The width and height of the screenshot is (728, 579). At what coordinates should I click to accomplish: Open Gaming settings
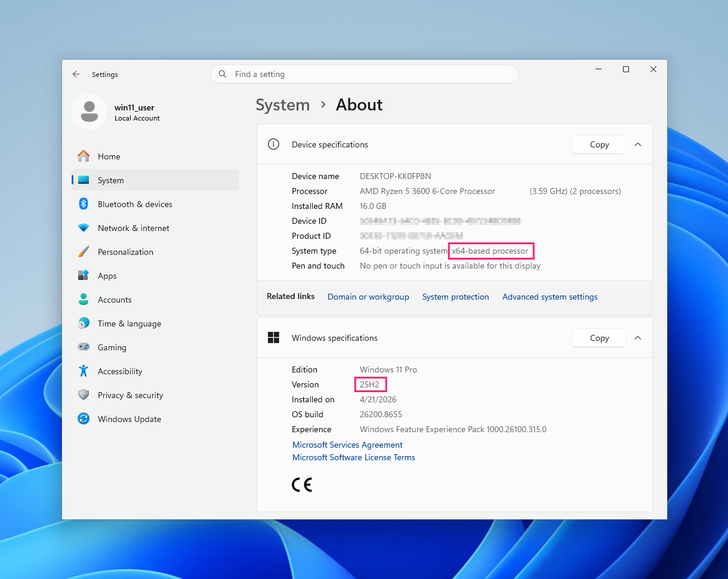point(155,347)
